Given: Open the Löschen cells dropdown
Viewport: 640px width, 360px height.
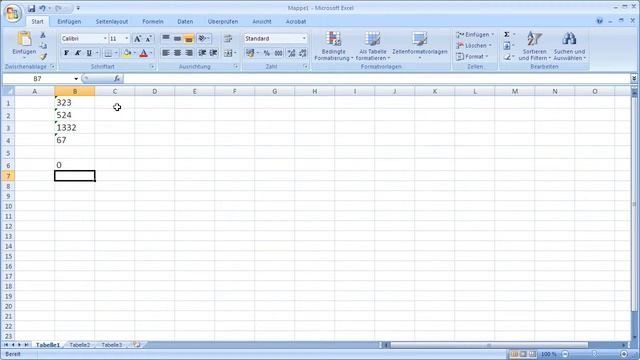Looking at the screenshot, I should [474, 46].
